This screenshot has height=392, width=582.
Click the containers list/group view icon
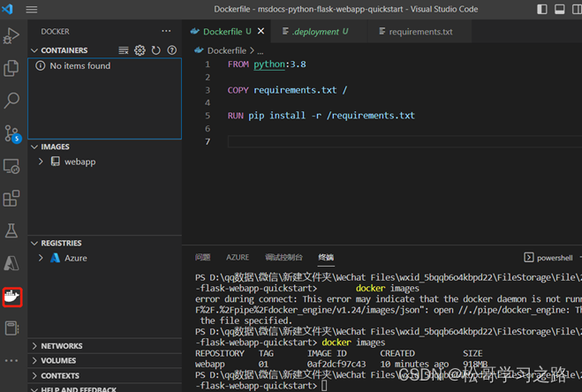click(124, 50)
